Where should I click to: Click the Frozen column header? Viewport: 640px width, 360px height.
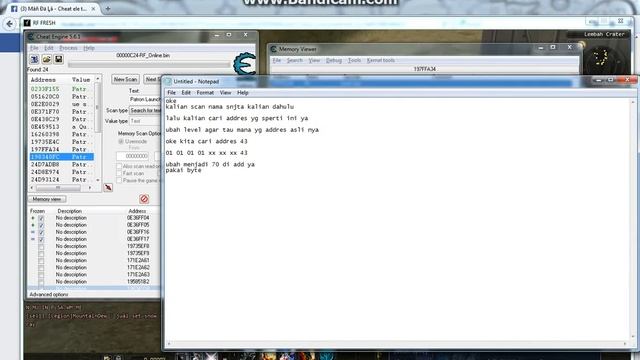pos(37,211)
